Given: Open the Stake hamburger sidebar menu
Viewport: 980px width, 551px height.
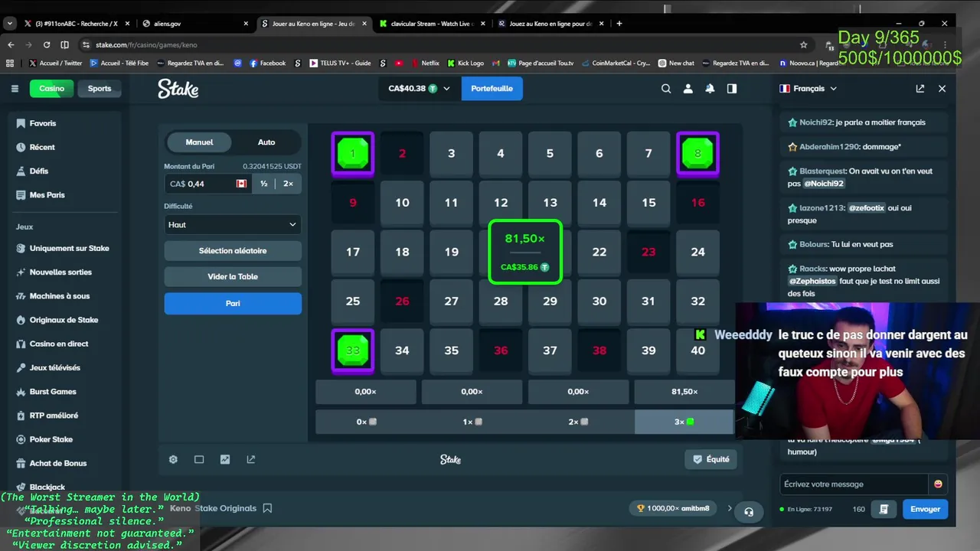Looking at the screenshot, I should click(x=15, y=89).
